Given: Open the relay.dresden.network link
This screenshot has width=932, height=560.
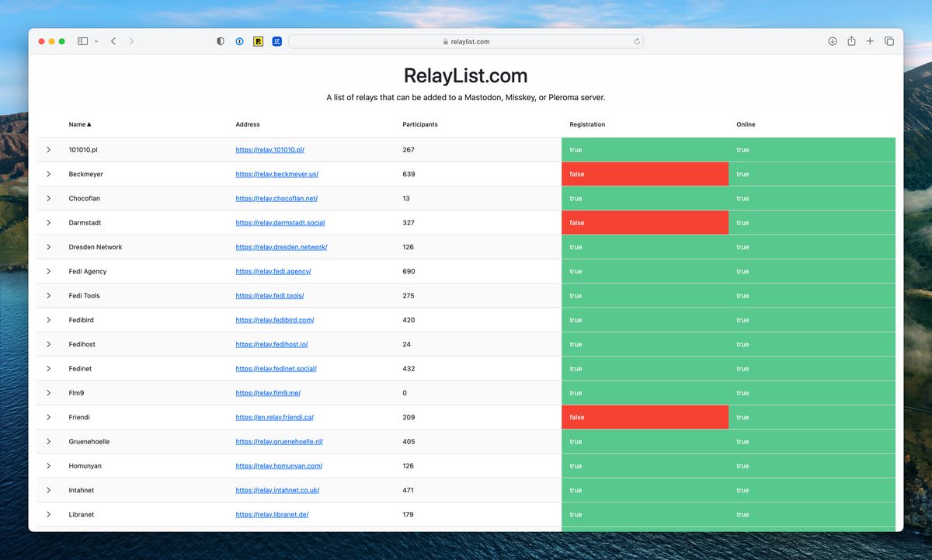Looking at the screenshot, I should (x=282, y=247).
